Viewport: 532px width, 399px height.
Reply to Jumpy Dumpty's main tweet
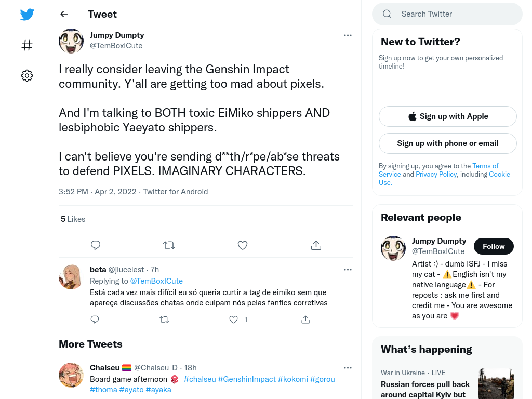click(x=96, y=245)
